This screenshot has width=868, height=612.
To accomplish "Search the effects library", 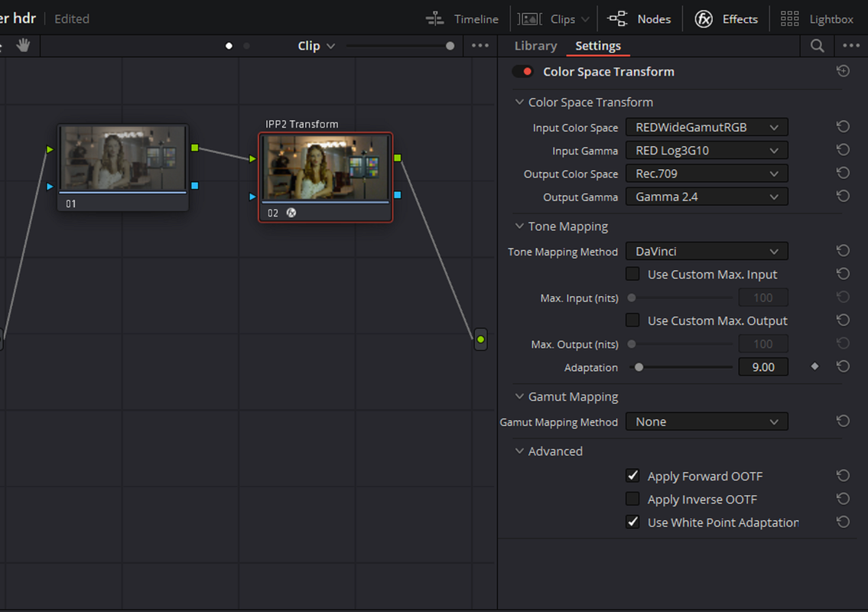I will (x=817, y=46).
